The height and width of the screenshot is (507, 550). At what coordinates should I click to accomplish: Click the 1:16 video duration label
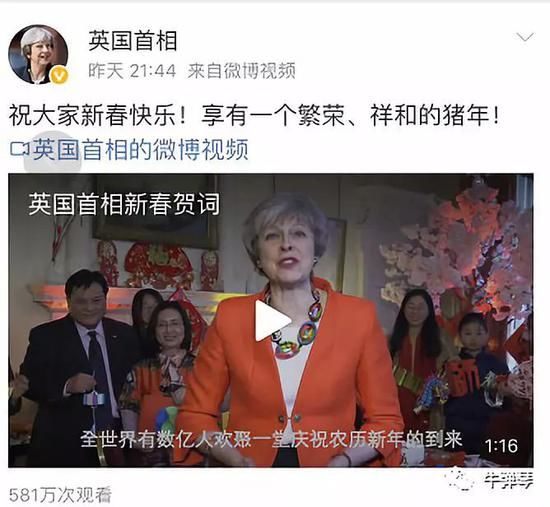[501, 446]
